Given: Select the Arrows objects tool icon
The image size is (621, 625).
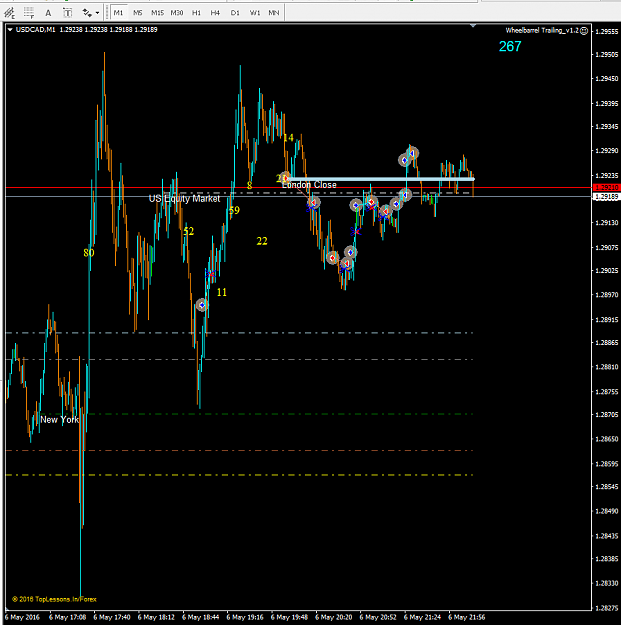Looking at the screenshot, I should coord(86,13).
